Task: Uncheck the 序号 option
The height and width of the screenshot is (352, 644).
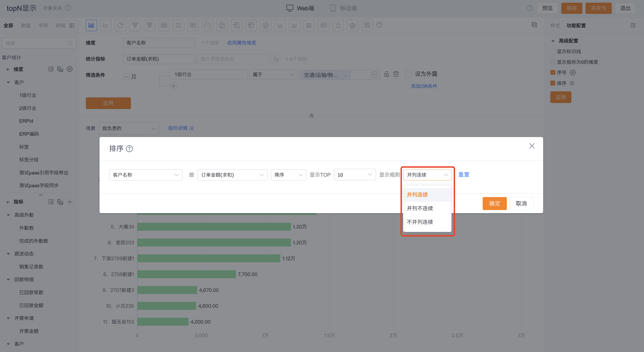Action: [x=553, y=73]
